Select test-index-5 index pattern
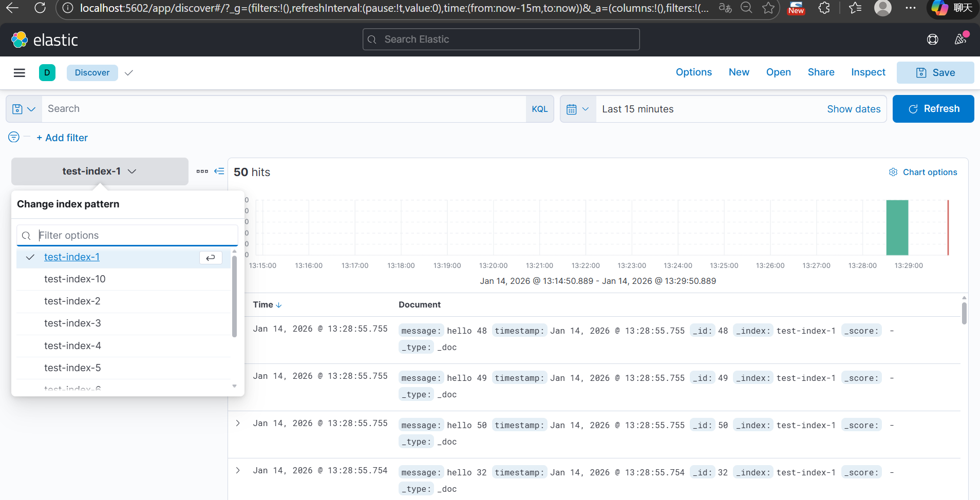Viewport: 980px width, 500px height. (123, 368)
